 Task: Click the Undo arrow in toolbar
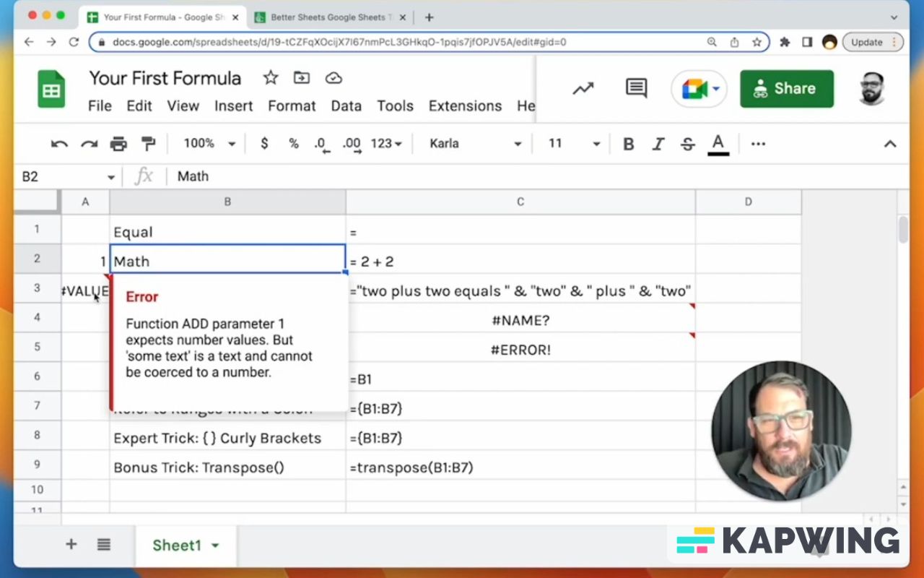tap(59, 144)
